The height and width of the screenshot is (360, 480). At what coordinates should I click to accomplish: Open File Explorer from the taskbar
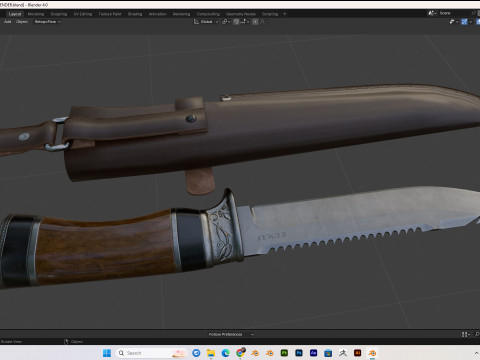211,353
